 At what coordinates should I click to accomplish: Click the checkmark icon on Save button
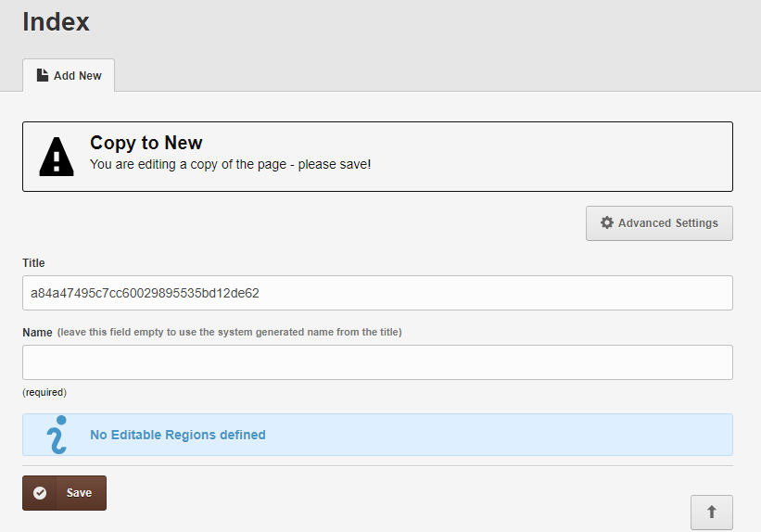click(x=40, y=493)
